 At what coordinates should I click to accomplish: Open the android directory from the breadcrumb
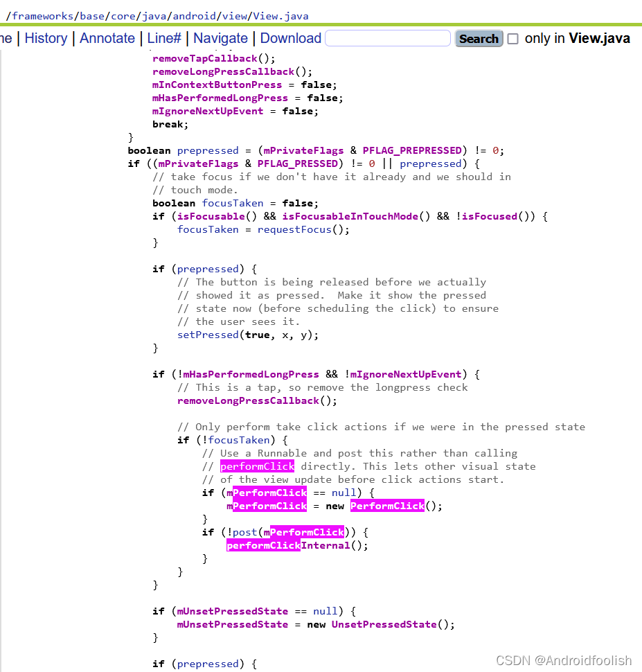click(194, 15)
